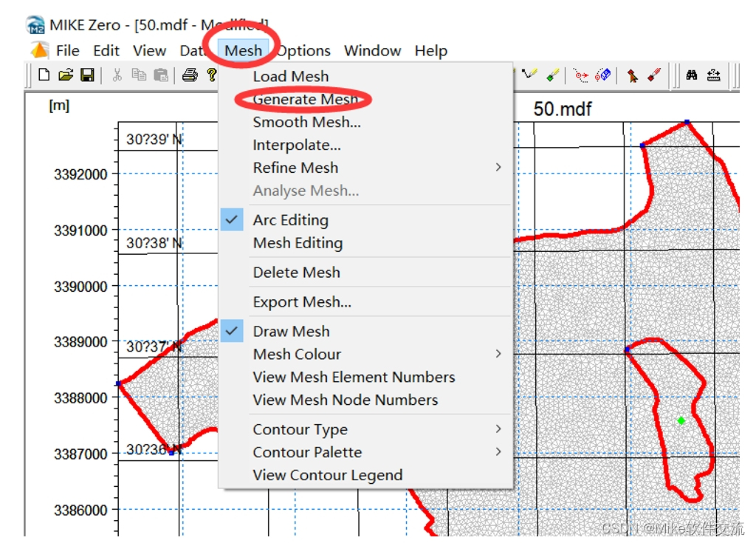Open the Edit menu
This screenshot has width=756, height=543.
coord(106,51)
